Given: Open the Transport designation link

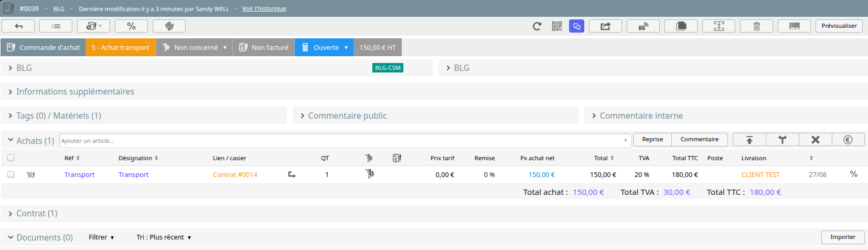Looking at the screenshot, I should (134, 175).
